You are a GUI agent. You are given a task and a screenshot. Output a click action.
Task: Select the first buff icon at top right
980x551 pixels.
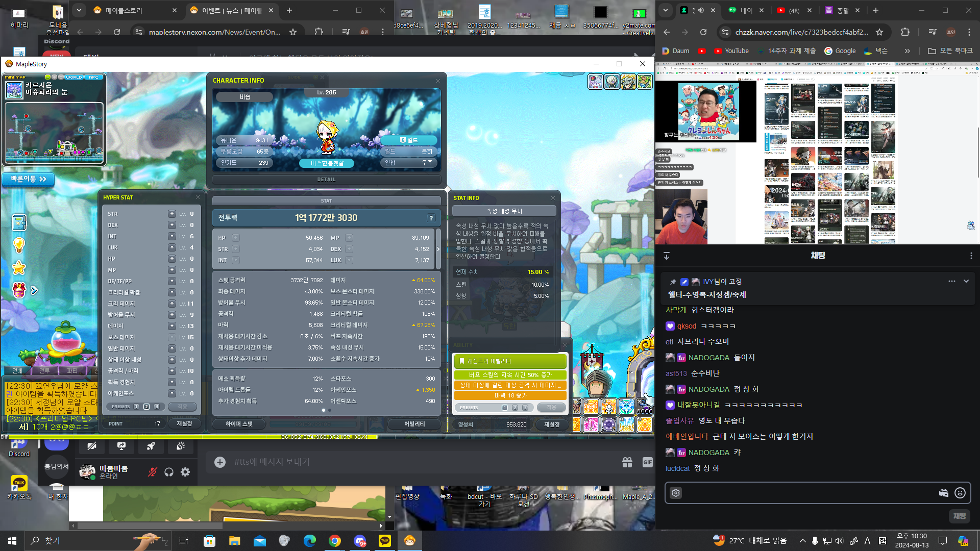pyautogui.click(x=595, y=82)
